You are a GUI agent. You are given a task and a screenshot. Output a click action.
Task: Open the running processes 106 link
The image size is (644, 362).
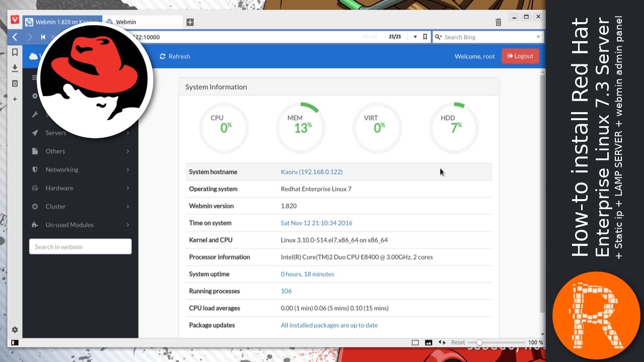pyautogui.click(x=286, y=291)
